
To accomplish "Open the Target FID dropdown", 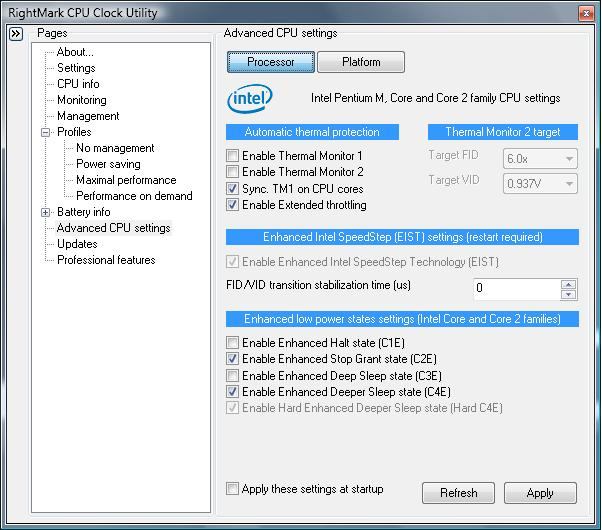I will pos(540,159).
